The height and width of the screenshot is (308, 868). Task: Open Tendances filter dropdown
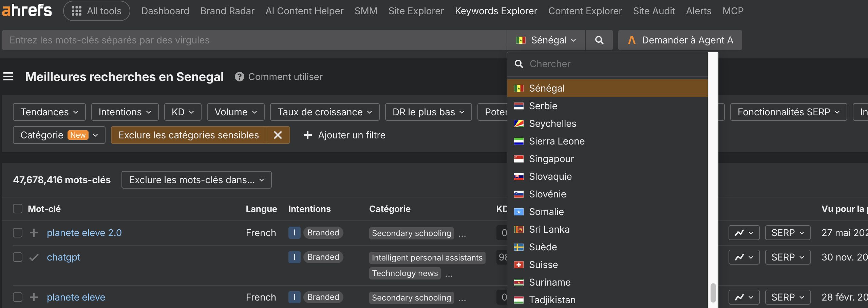(x=49, y=112)
